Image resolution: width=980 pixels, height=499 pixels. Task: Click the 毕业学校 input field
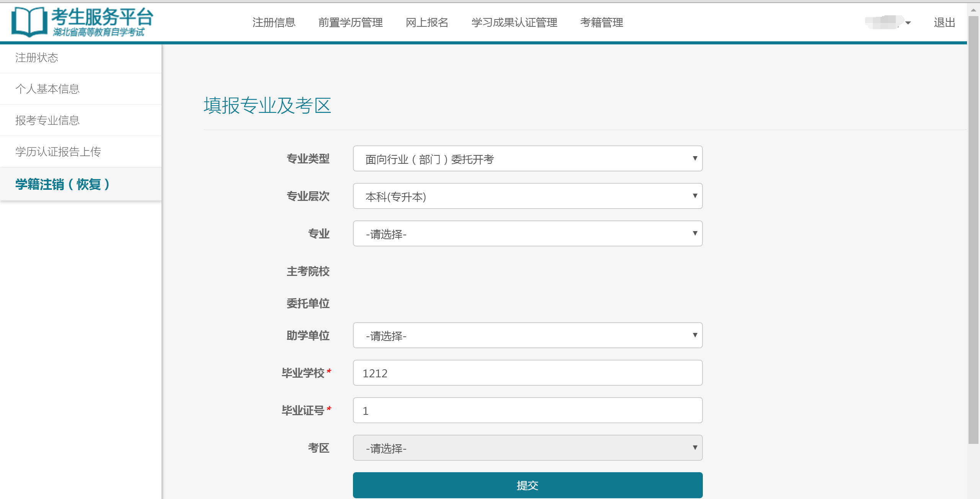(528, 373)
